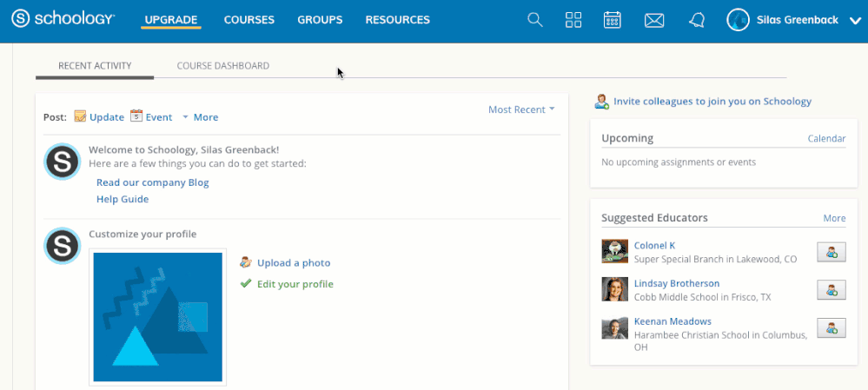The image size is (868, 390).
Task: Open the RESOURCES menu
Action: click(x=397, y=20)
